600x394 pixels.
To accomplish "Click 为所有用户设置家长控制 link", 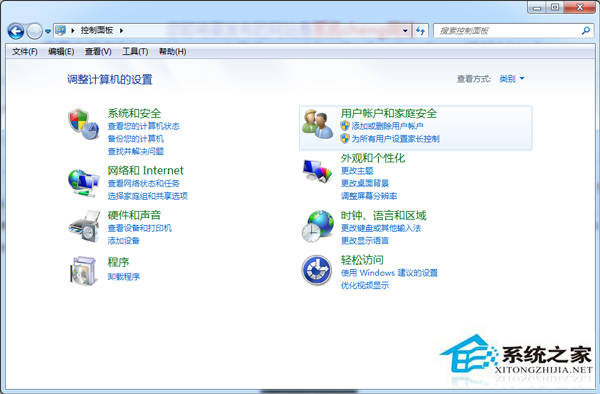I will [395, 138].
